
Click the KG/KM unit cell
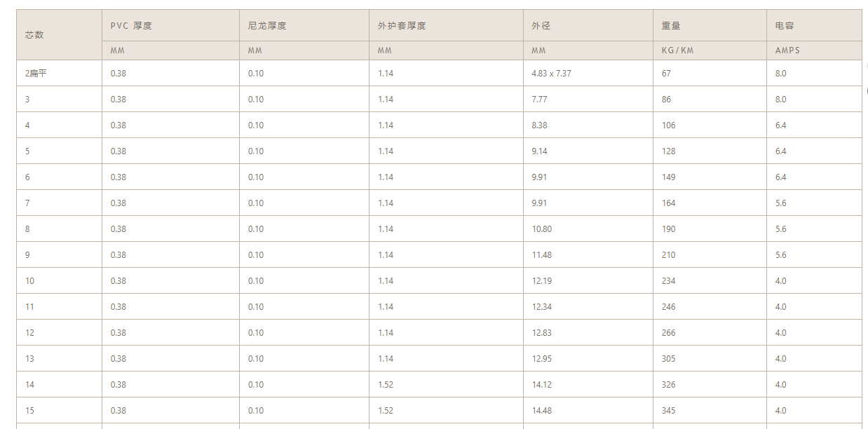tap(710, 50)
